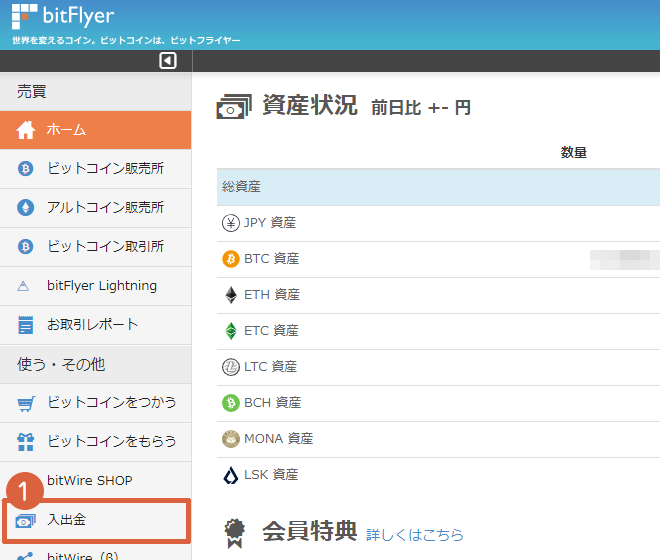The height and width of the screenshot is (560, 660).
Task: Launch bitFlyer Lightning
Action: [x=96, y=286]
